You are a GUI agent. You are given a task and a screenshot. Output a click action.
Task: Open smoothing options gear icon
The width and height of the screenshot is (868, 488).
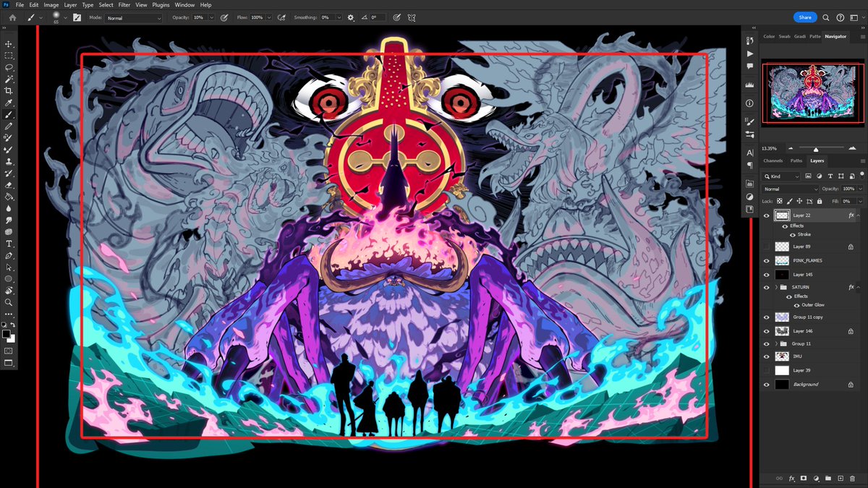[x=351, y=17]
